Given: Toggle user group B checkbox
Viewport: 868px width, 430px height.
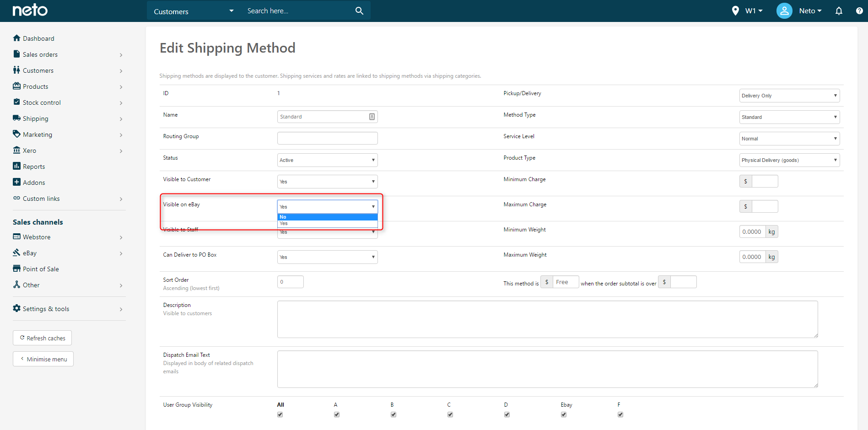Looking at the screenshot, I should coord(394,414).
